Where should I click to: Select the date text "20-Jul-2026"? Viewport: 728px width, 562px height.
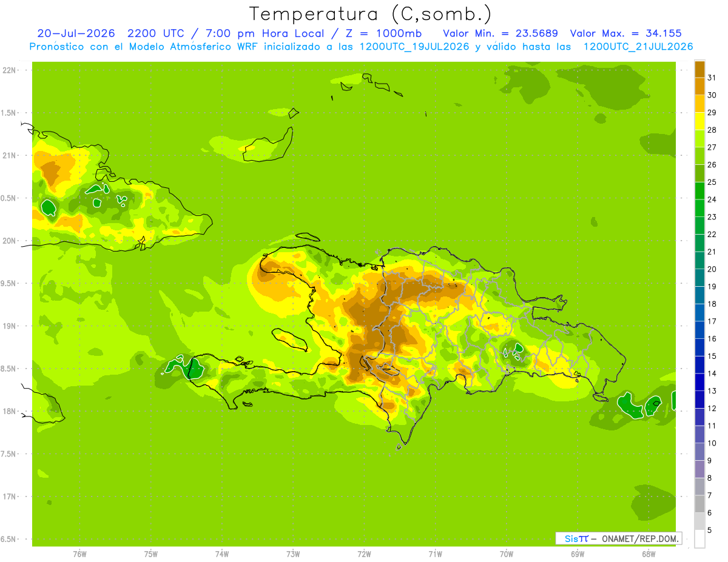click(76, 33)
